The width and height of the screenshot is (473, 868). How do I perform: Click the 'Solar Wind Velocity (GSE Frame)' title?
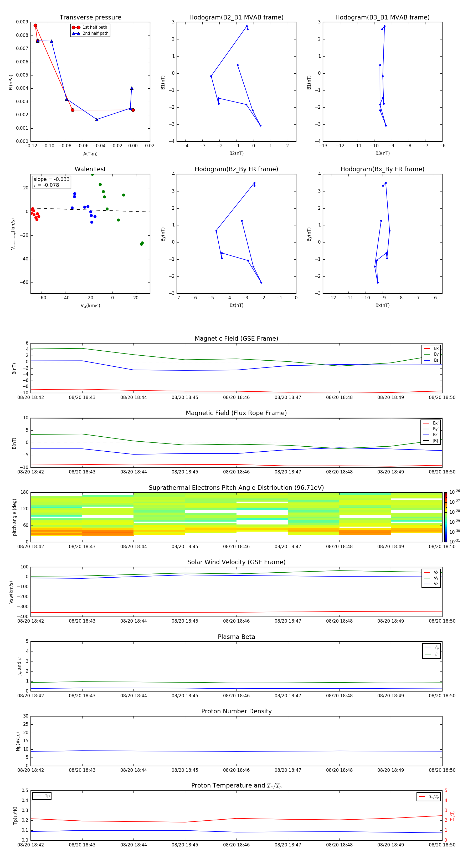236,562
